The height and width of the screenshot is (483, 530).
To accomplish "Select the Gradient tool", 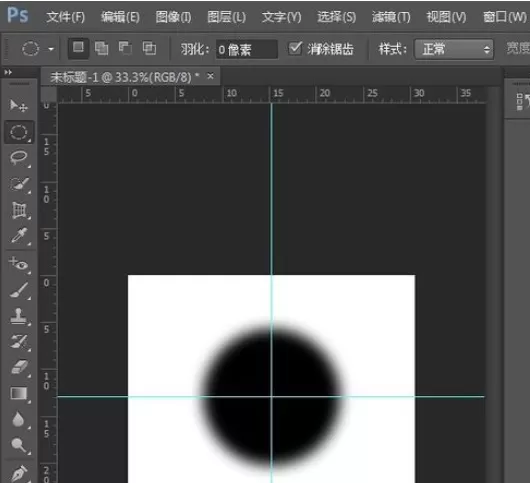I will click(19, 393).
